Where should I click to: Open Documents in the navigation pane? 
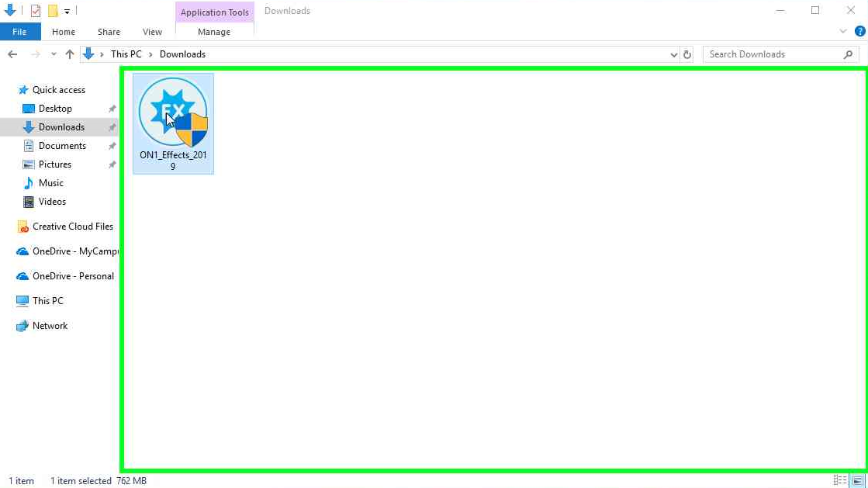click(x=62, y=146)
